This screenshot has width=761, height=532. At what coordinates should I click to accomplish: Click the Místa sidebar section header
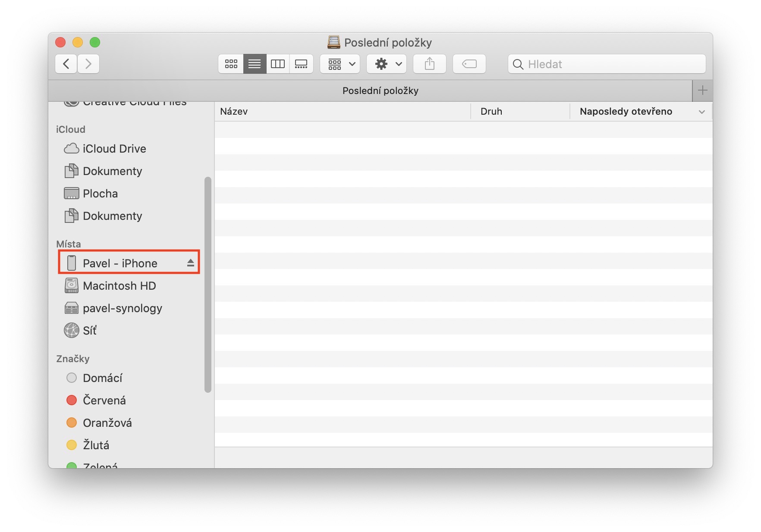tap(69, 244)
